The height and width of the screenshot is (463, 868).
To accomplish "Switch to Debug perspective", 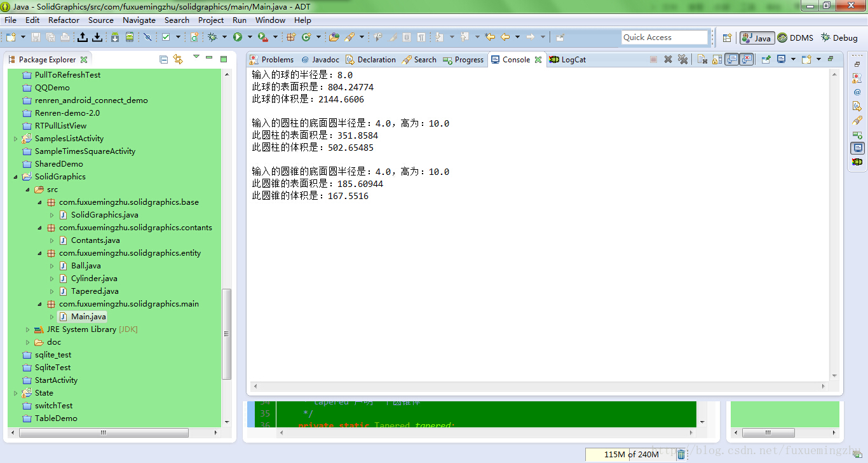I will 839,38.
